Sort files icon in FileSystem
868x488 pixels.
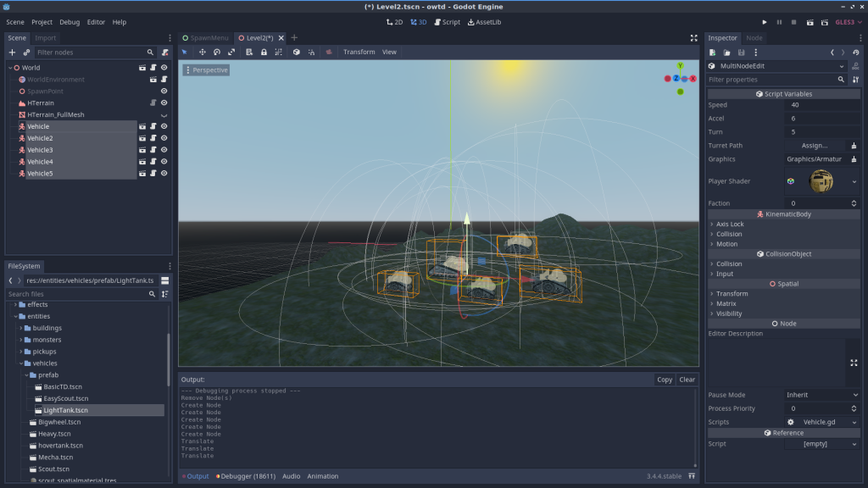click(x=165, y=294)
